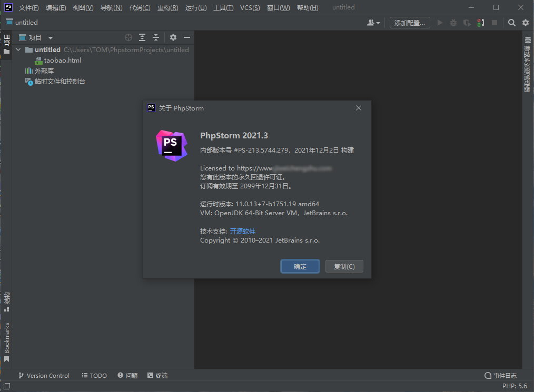Click the Stop square icon

pyautogui.click(x=495, y=23)
